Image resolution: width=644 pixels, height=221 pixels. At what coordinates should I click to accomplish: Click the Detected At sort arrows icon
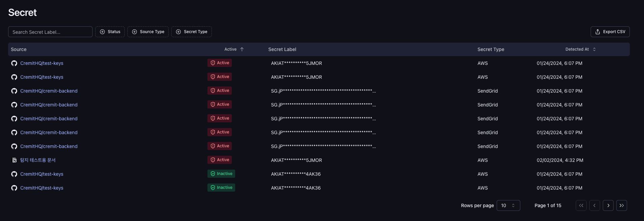click(594, 49)
